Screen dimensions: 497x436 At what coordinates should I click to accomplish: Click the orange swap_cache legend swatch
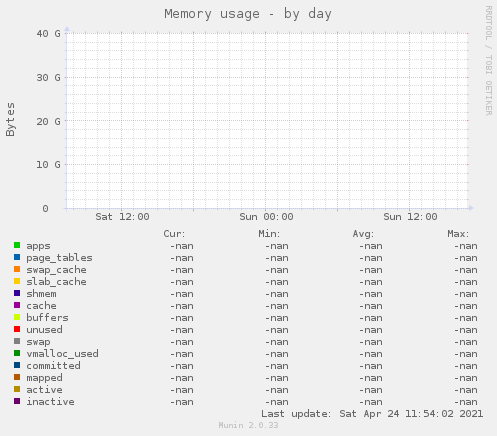click(17, 269)
